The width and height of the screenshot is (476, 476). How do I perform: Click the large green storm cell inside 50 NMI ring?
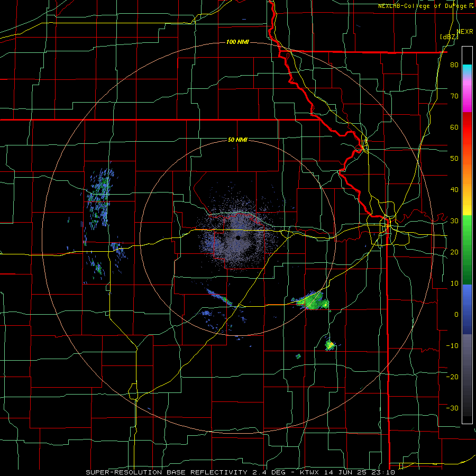[313, 301]
